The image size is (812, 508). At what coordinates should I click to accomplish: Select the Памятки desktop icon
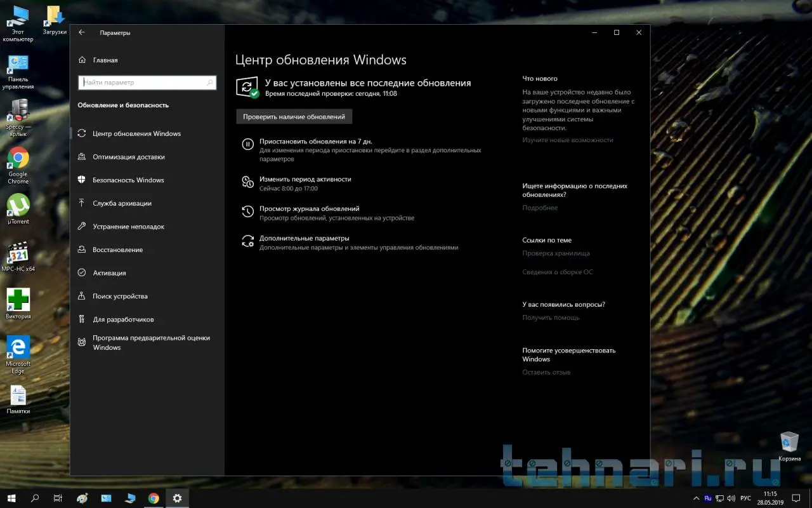point(18,399)
